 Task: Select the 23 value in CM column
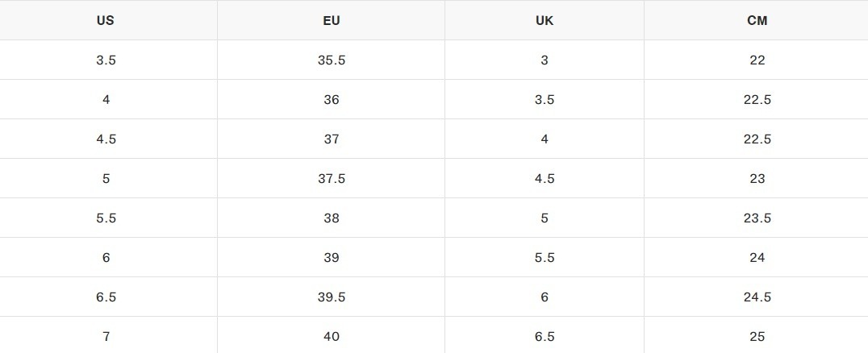pos(757,179)
